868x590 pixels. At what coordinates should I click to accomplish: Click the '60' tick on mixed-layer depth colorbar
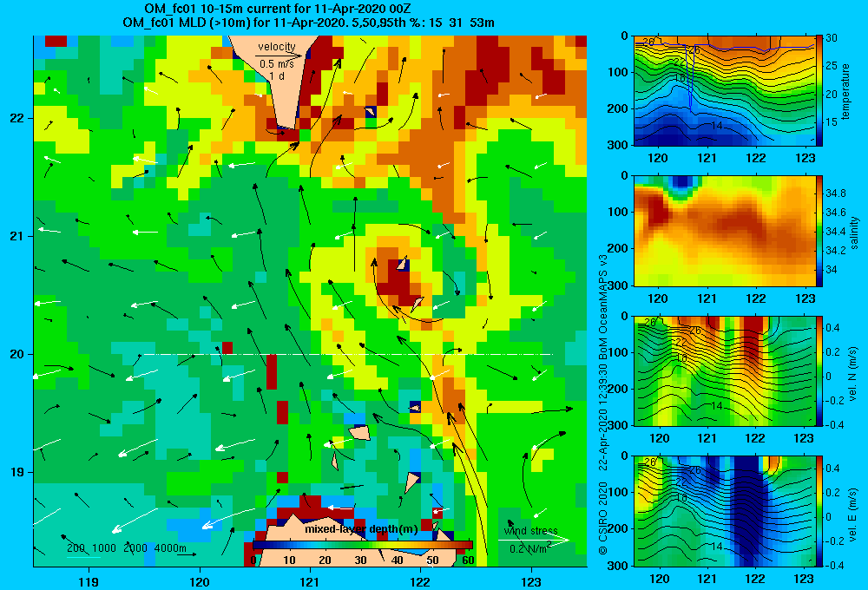[468, 560]
